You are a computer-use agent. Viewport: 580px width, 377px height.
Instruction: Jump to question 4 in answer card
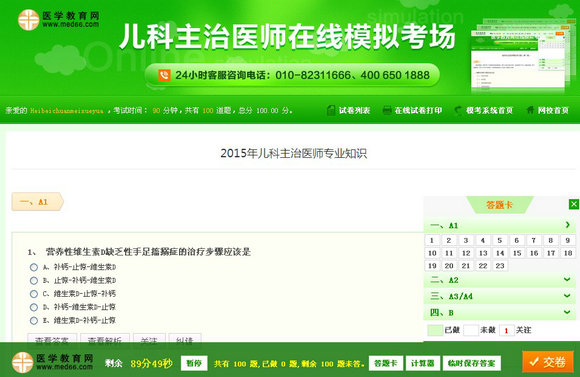[x=483, y=240]
